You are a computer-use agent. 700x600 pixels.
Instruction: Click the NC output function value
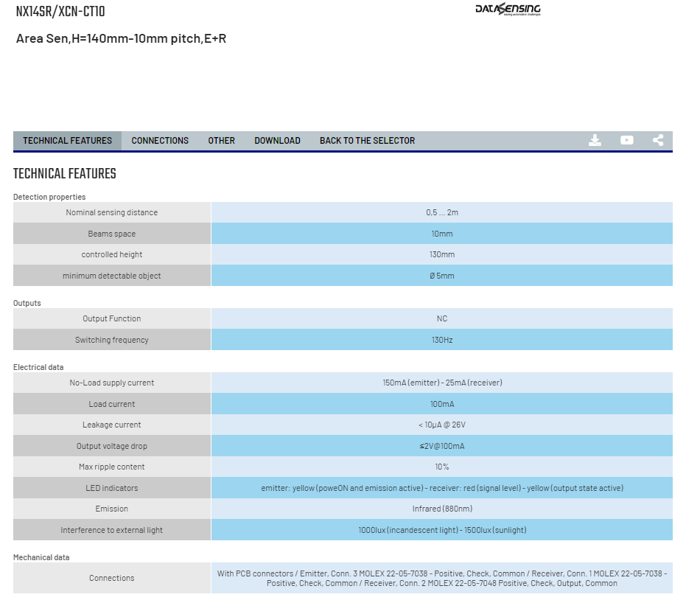point(442,318)
